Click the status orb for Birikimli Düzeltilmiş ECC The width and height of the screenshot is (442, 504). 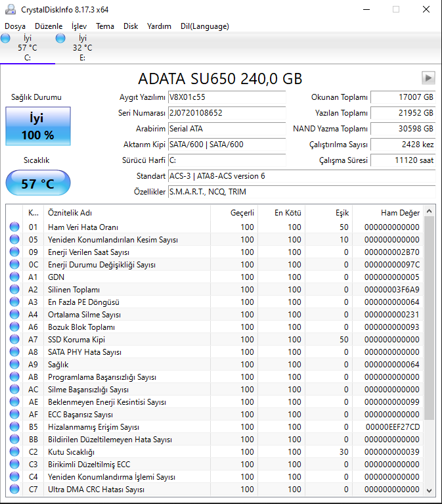pos(14,464)
